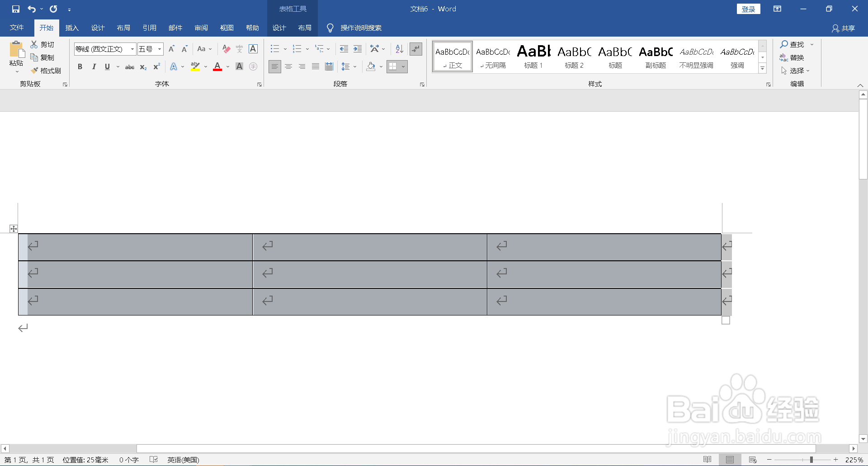
Task: Apply subscript x₂ formatting
Action: (x=143, y=67)
